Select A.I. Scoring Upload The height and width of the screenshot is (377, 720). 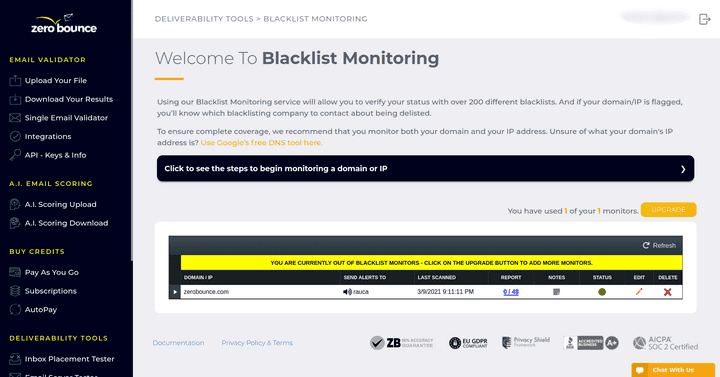[61, 204]
